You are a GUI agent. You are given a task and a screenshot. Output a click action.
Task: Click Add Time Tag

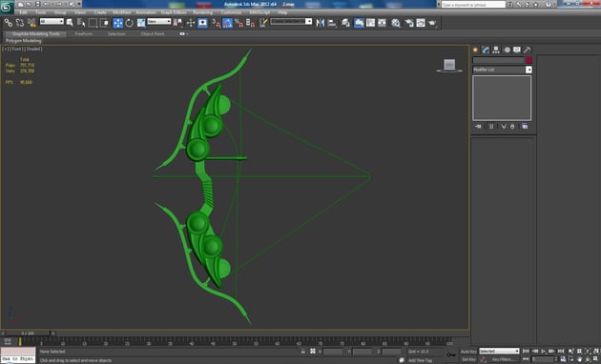point(420,360)
